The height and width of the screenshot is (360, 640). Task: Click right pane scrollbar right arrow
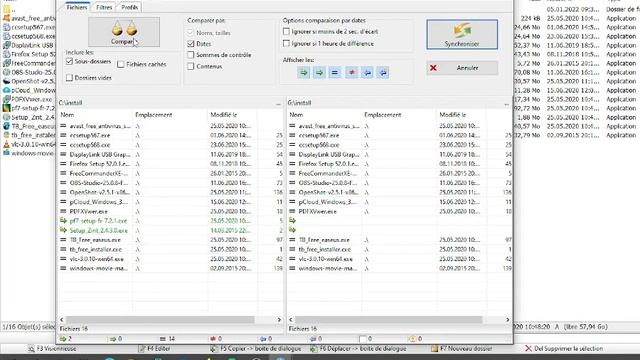click(x=508, y=320)
